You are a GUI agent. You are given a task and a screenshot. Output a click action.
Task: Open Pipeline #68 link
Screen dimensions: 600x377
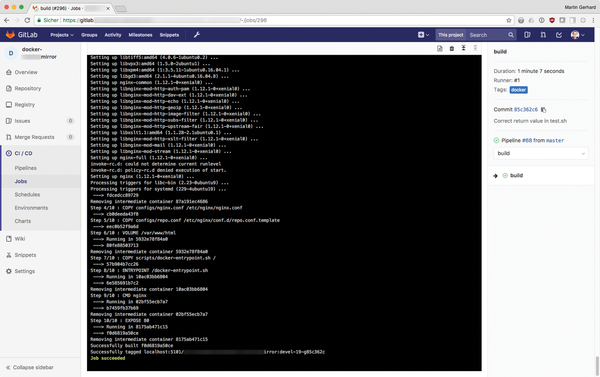(x=527, y=140)
